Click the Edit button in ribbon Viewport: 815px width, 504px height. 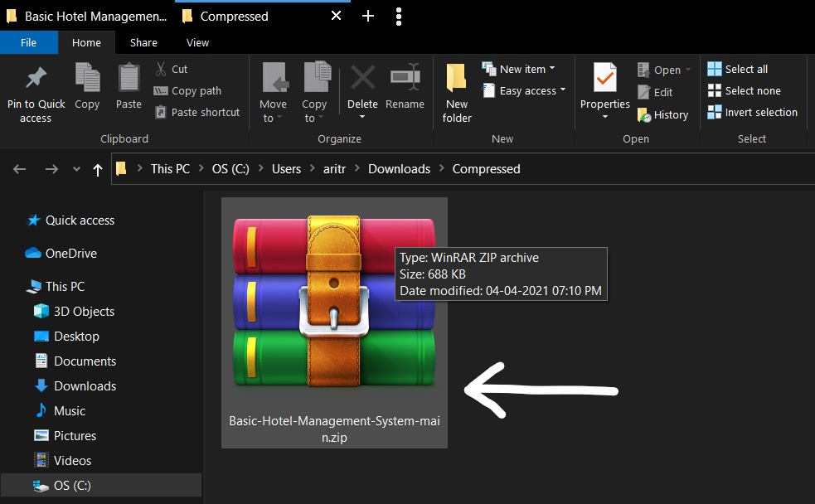point(655,93)
